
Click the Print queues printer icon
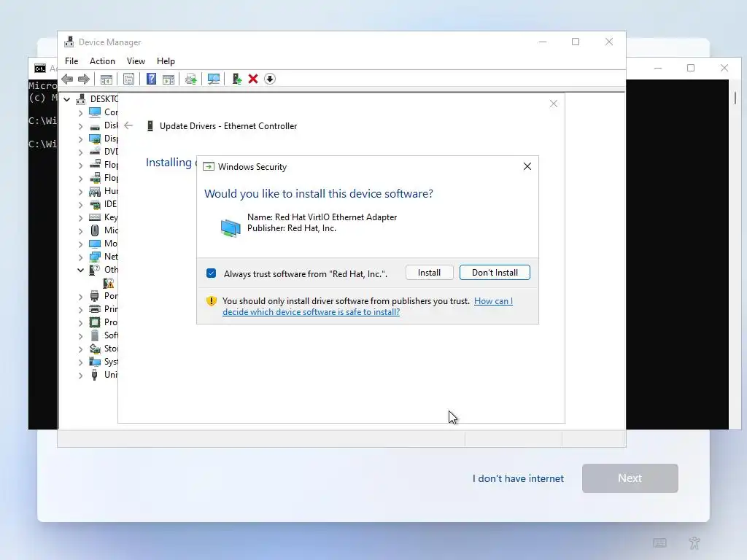pos(95,309)
